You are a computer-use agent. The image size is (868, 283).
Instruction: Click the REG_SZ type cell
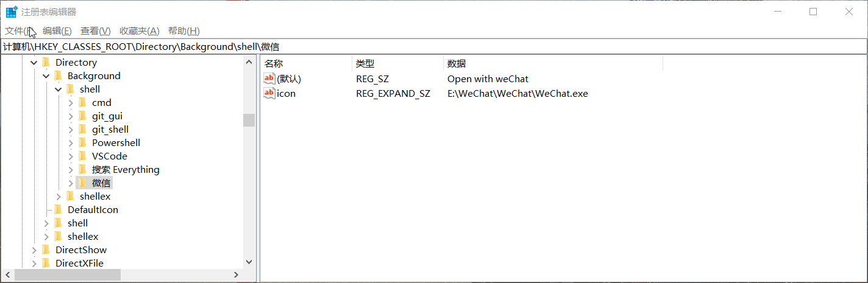[372, 79]
